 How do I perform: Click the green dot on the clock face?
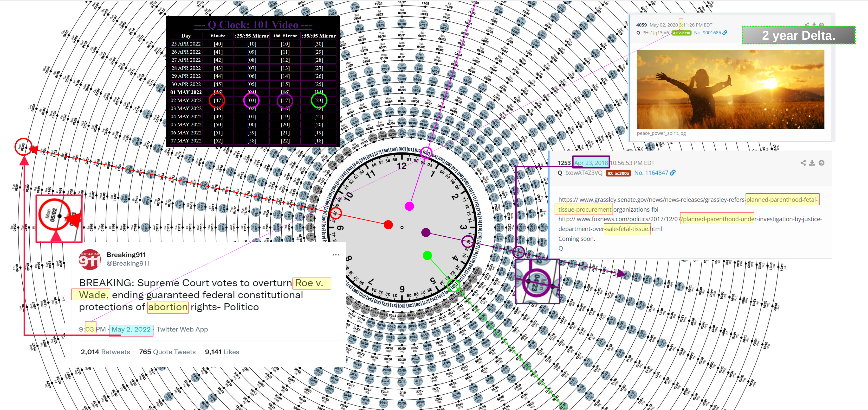427,255
